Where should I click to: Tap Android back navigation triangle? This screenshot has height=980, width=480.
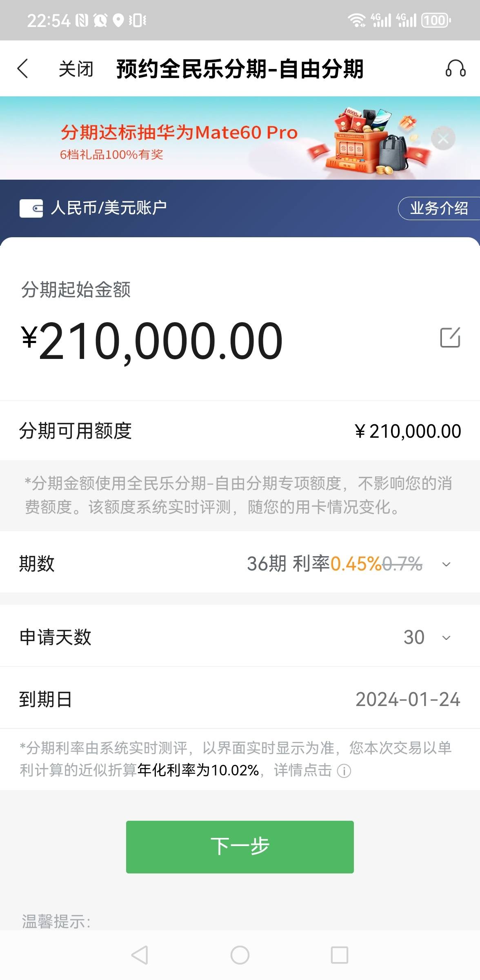pyautogui.click(x=140, y=955)
